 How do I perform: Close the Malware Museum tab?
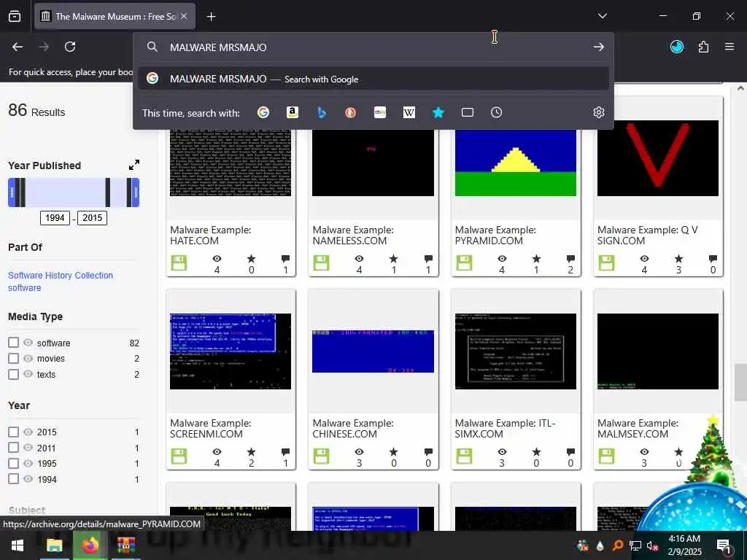[184, 16]
